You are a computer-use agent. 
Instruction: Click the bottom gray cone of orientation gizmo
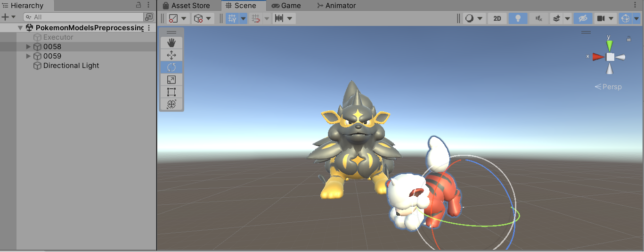pyautogui.click(x=610, y=69)
